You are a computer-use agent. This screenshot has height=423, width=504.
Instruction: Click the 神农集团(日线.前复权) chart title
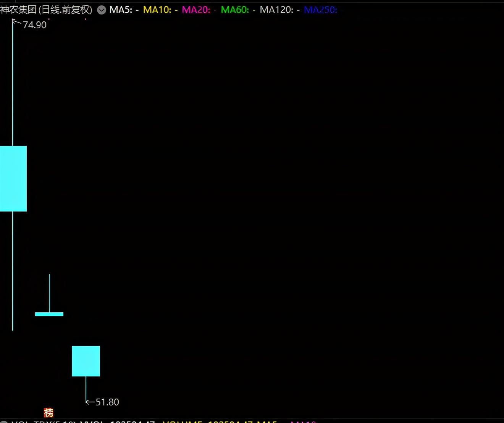[x=46, y=10]
